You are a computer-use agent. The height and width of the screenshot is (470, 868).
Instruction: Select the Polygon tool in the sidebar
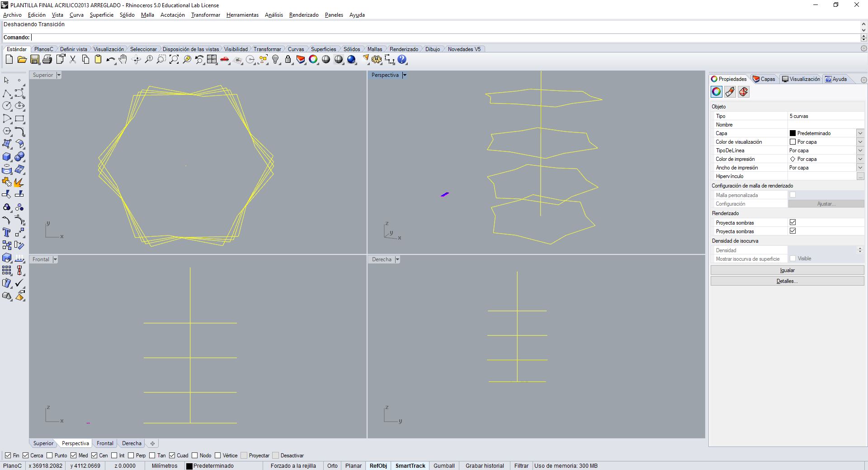(7, 131)
